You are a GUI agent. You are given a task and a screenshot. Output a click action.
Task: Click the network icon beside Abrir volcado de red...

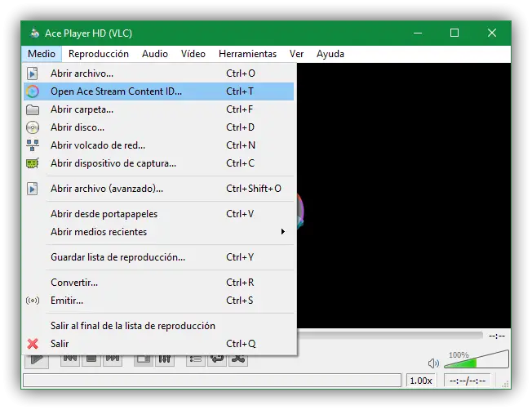pos(33,145)
